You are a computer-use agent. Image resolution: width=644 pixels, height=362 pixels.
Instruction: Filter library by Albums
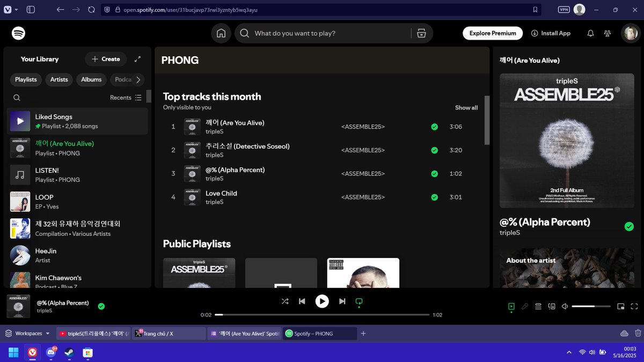(x=91, y=79)
